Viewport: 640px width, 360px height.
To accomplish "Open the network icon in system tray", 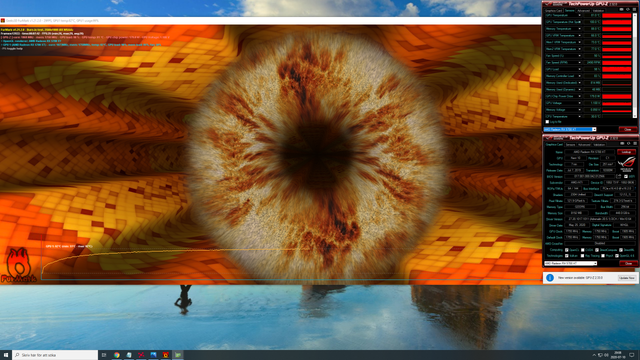I will pos(600,355).
